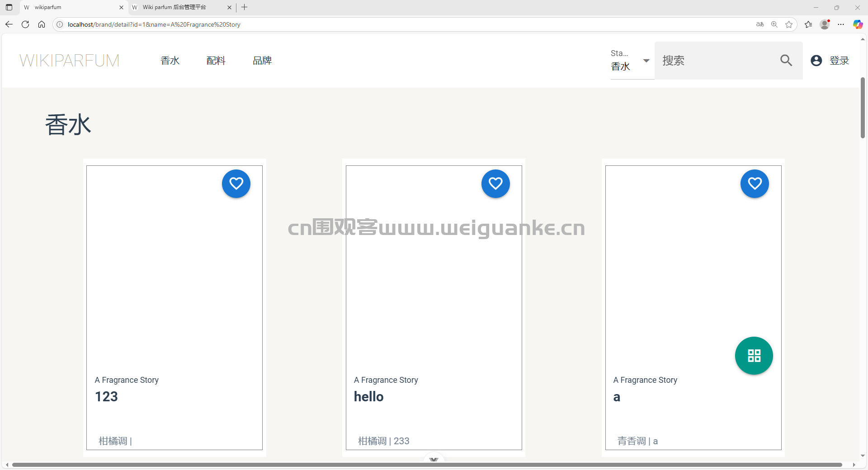Go to the WIKIPARFUM home logo

pyautogui.click(x=70, y=61)
